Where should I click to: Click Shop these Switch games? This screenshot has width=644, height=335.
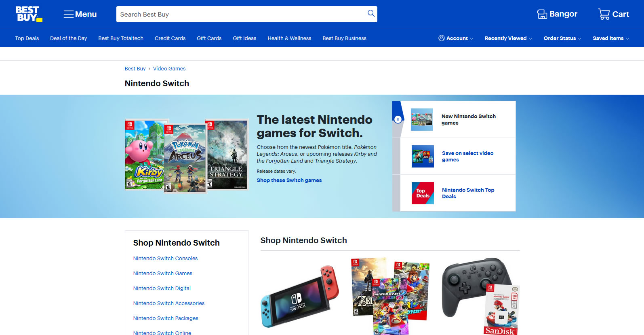point(289,180)
